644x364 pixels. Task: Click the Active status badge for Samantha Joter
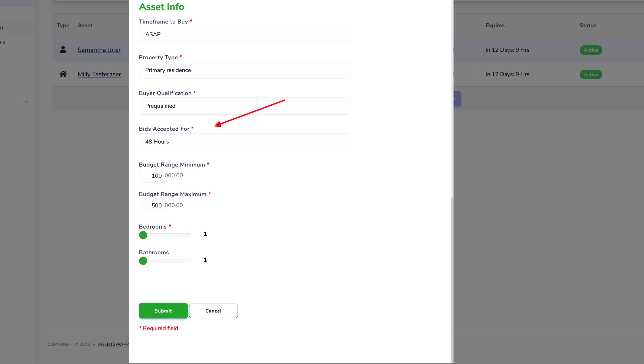tap(591, 50)
